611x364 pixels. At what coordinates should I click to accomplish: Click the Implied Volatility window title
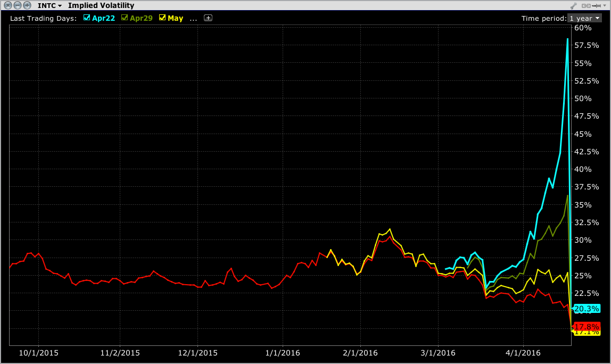(101, 5)
